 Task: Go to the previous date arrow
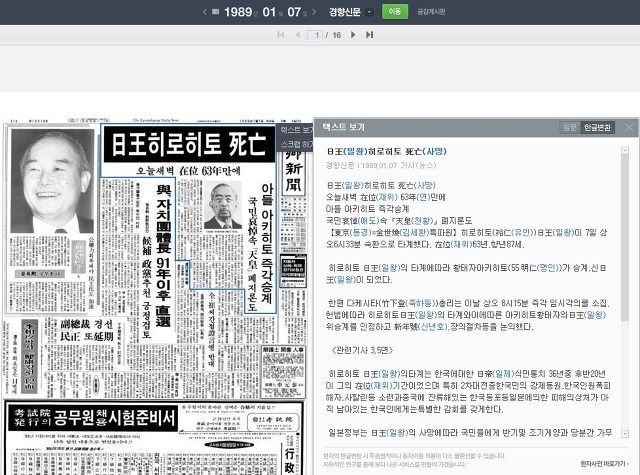click(x=204, y=12)
